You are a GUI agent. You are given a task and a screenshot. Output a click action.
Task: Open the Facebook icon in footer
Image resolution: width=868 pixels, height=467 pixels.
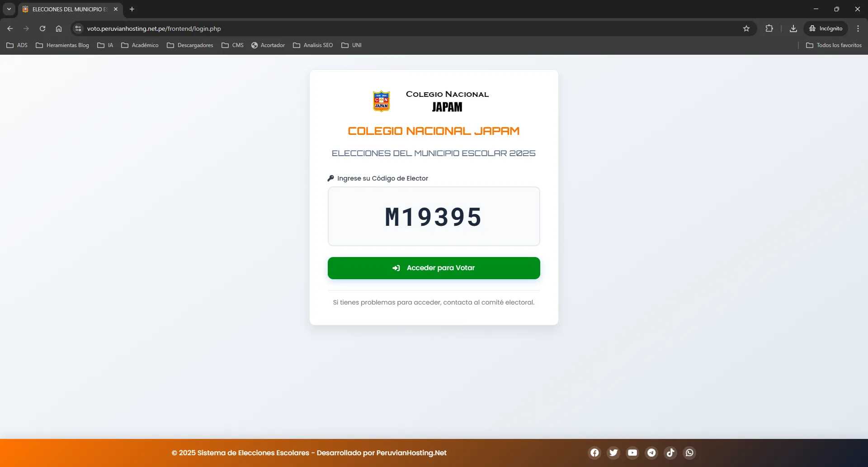[594, 453]
